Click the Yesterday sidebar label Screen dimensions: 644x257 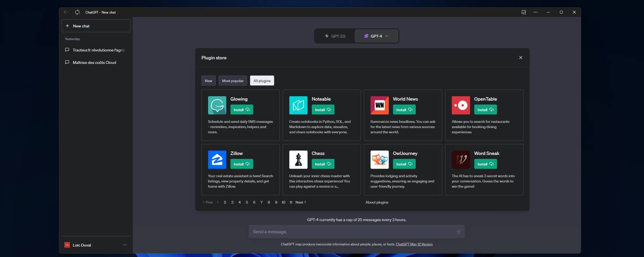[72, 39]
